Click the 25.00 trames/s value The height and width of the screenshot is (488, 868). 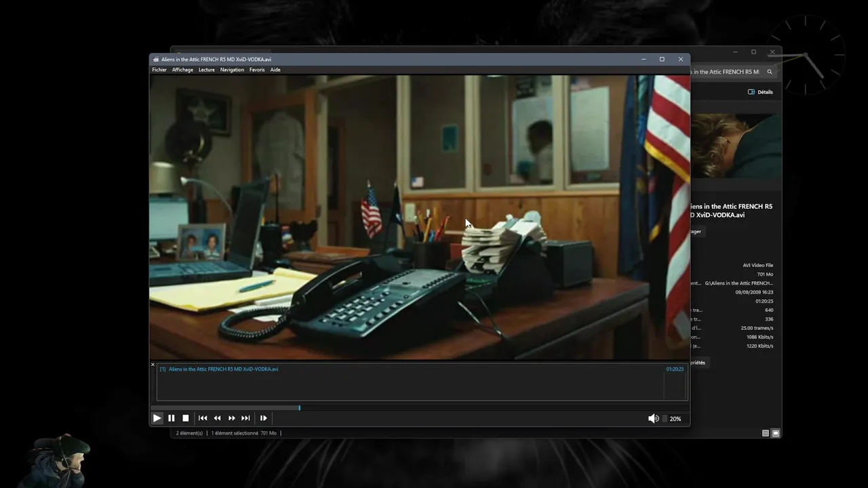(x=757, y=328)
